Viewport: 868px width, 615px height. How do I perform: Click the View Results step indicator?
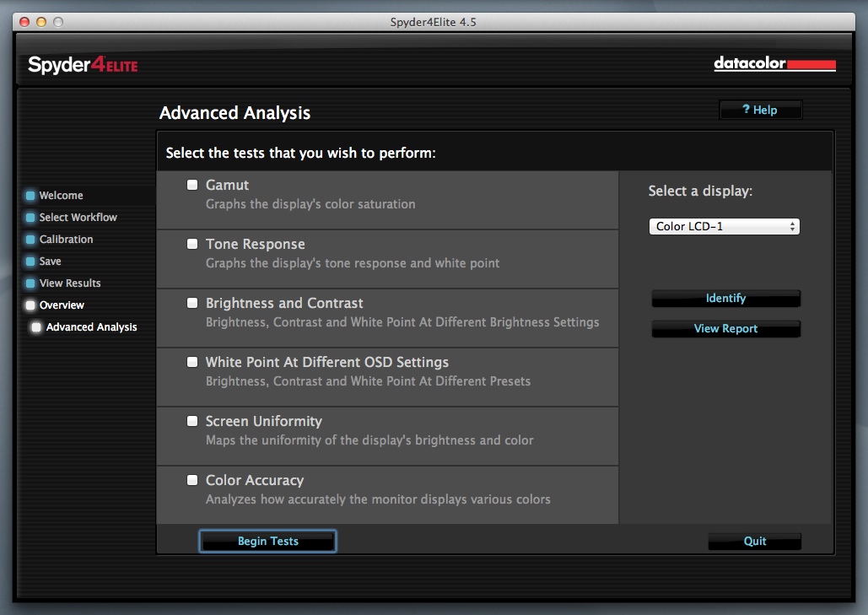coord(30,283)
